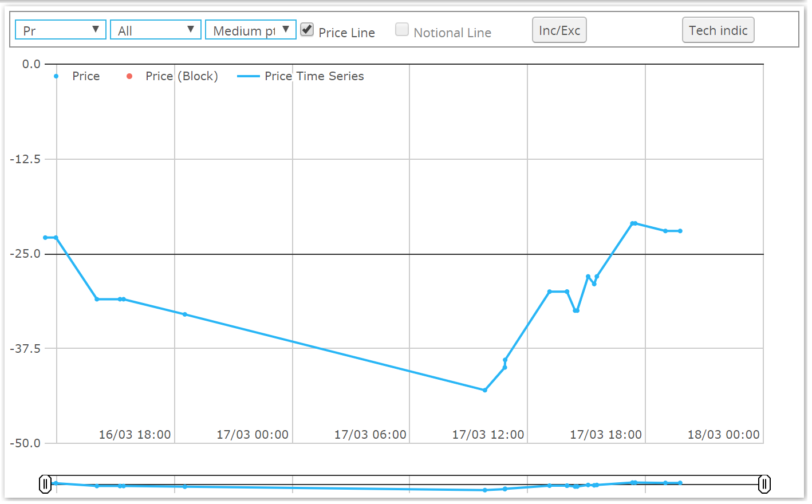Viewport: 812px width, 504px height.
Task: Click the right handle of the mini-chart navigator
Action: click(x=764, y=484)
